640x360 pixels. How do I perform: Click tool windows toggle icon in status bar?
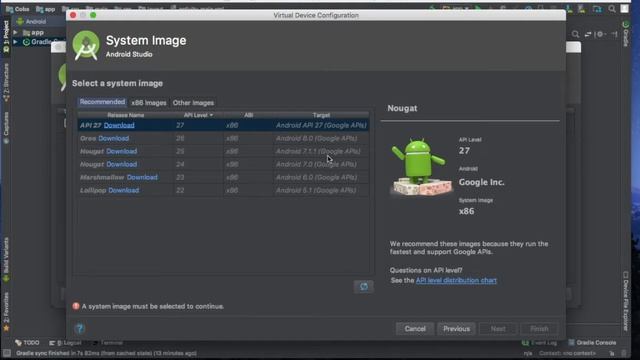coord(7,353)
